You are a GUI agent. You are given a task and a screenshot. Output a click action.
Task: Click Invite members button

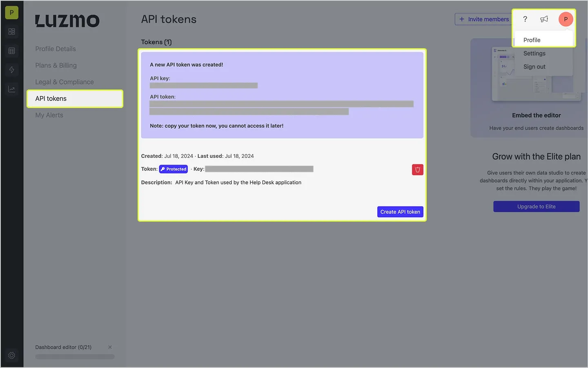(x=483, y=19)
